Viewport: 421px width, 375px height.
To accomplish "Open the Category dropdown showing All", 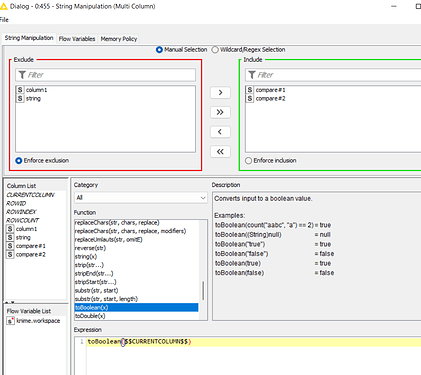I will point(141,198).
